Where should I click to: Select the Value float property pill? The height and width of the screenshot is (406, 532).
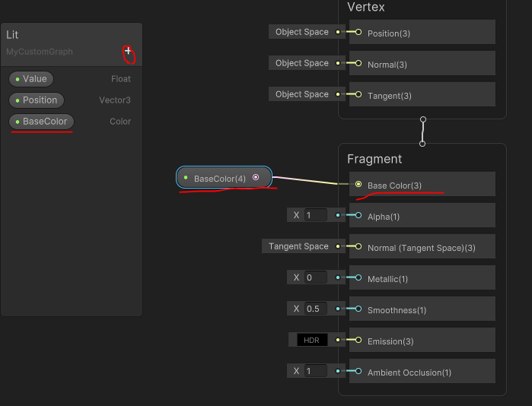point(31,79)
